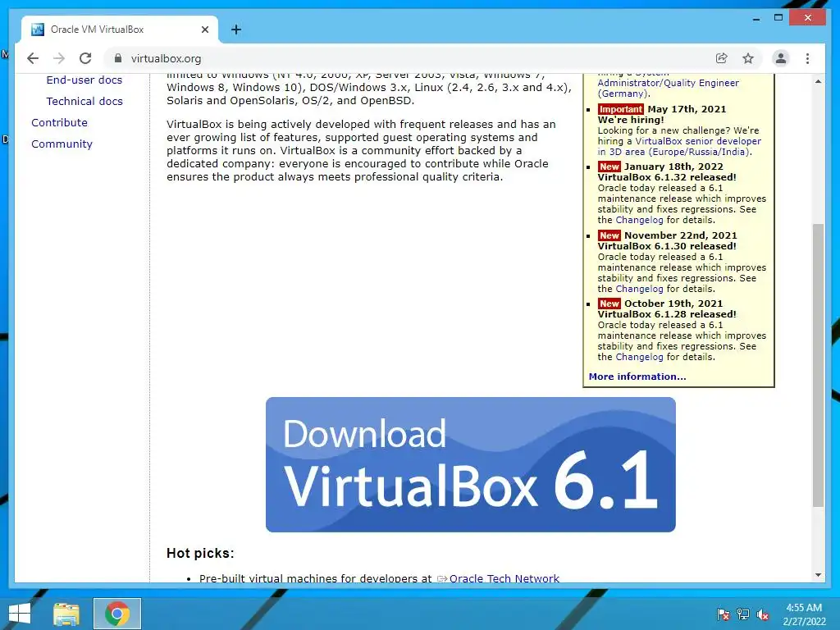
Task: Click muted volume tray icon
Action: click(763, 614)
